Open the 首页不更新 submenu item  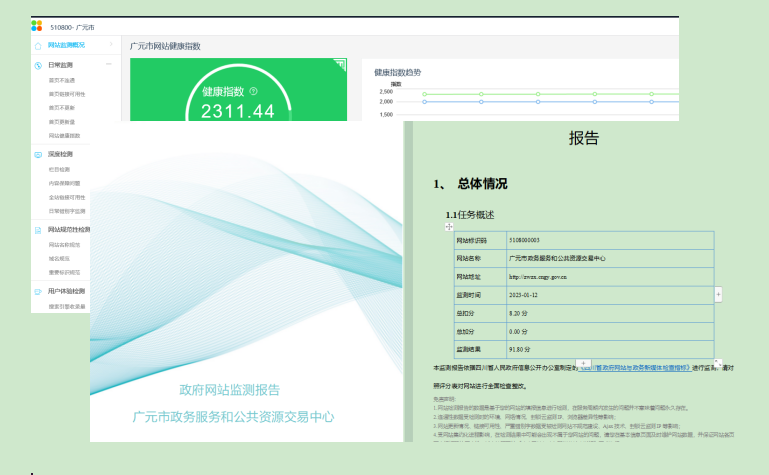(x=62, y=108)
